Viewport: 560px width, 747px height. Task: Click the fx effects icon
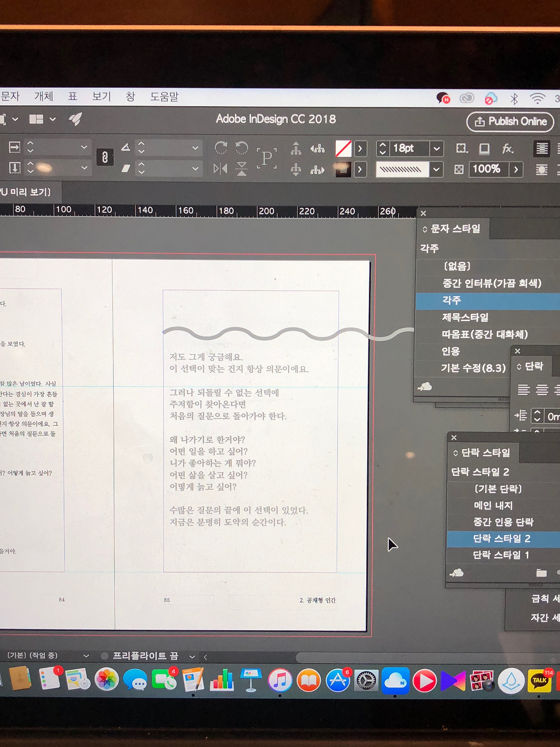[507, 149]
